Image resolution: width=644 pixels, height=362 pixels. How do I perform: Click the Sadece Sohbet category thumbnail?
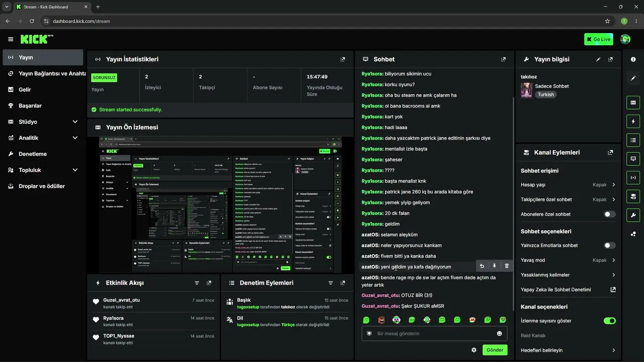pos(526,90)
